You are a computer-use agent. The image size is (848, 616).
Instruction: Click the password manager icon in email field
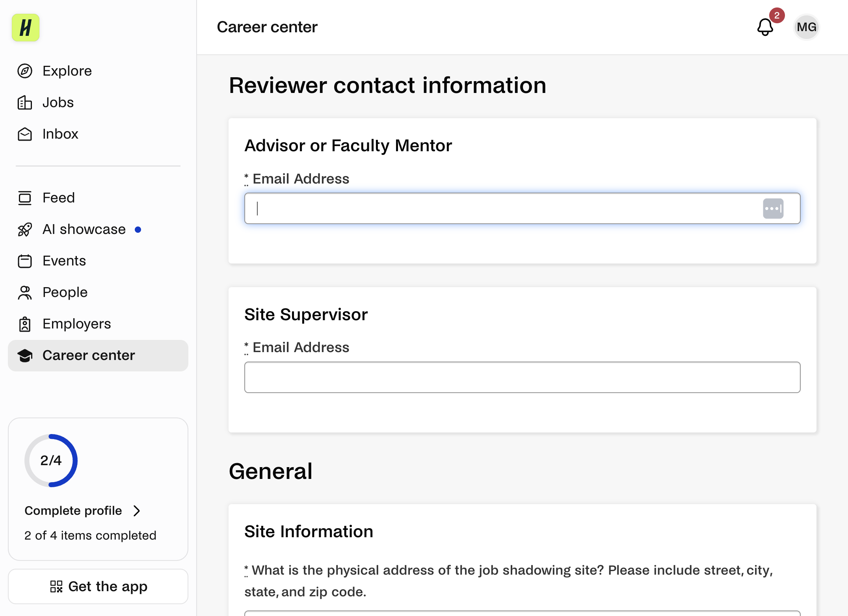click(x=773, y=208)
